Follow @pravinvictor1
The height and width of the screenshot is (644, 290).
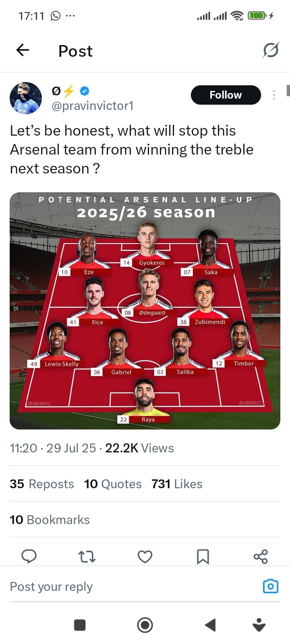[226, 95]
